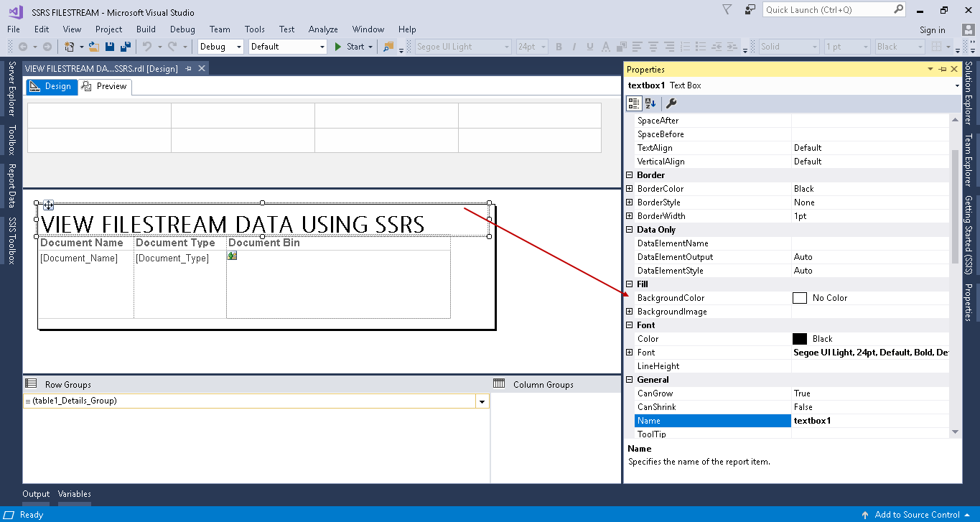The image size is (980, 522).
Task: Click Sign in link
Action: tap(932, 29)
